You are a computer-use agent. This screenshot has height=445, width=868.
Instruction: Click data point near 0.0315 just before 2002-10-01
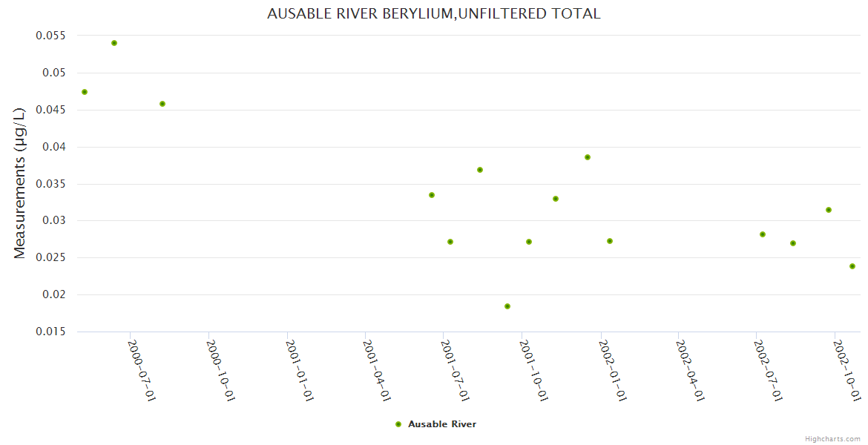[x=829, y=210]
